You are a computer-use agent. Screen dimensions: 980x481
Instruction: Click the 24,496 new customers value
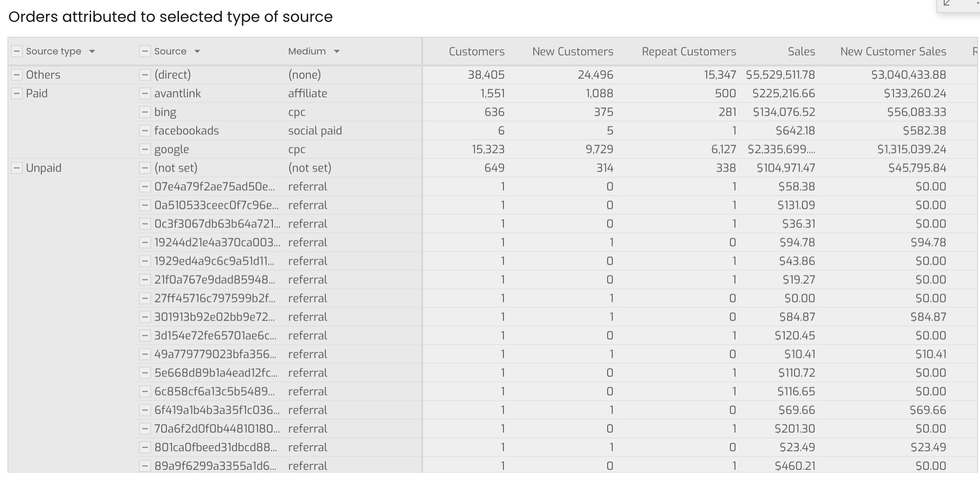[x=596, y=74]
